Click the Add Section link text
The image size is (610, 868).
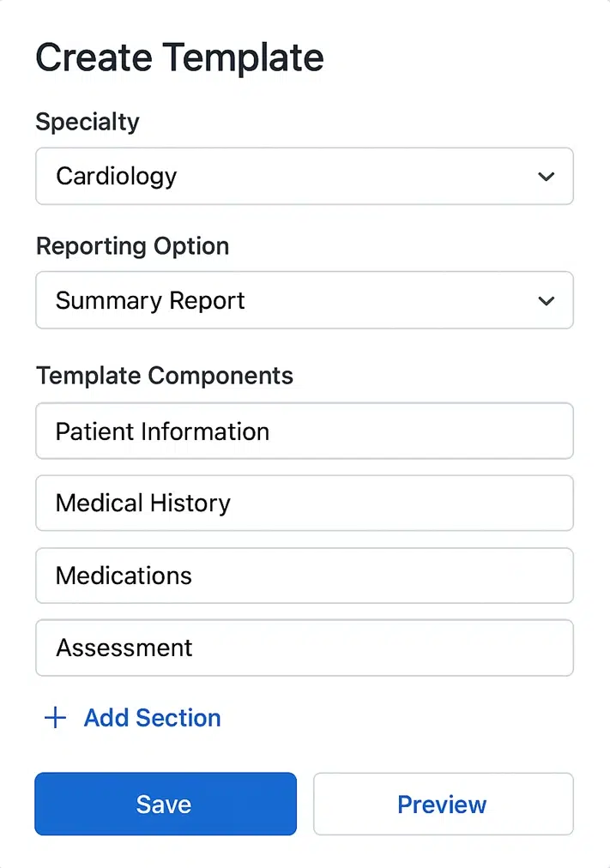tap(152, 718)
